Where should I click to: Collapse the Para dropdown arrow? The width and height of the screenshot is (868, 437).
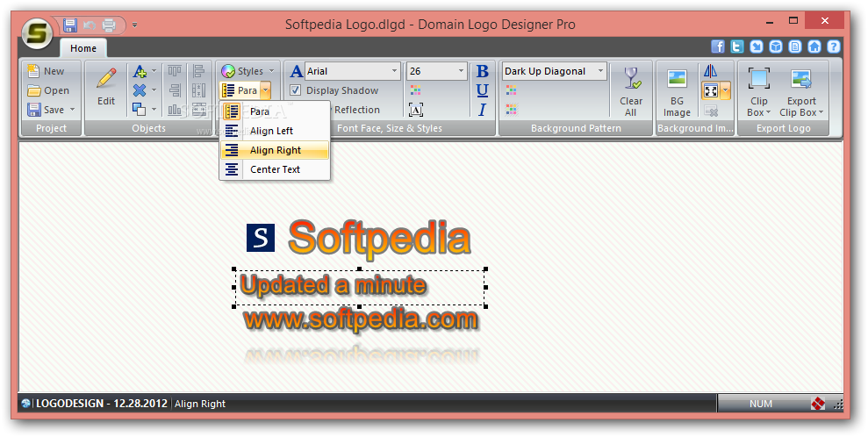[x=265, y=90]
